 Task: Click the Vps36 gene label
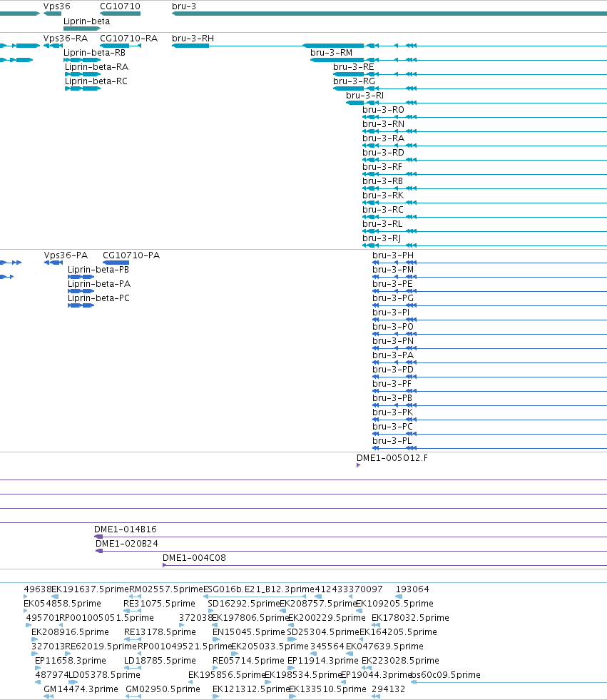coord(56,6)
